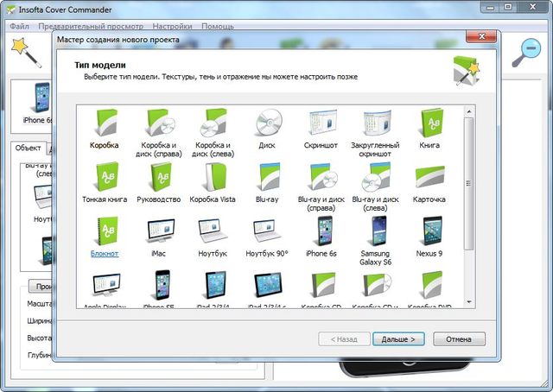Pick the portrait iPad 2/3/4 model
553x392 pixels.
(x=215, y=286)
